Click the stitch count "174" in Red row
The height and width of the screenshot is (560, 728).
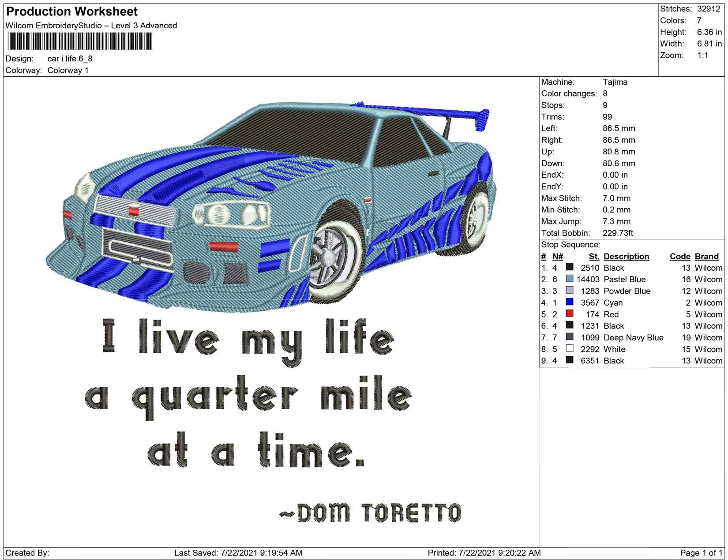pyautogui.click(x=593, y=314)
